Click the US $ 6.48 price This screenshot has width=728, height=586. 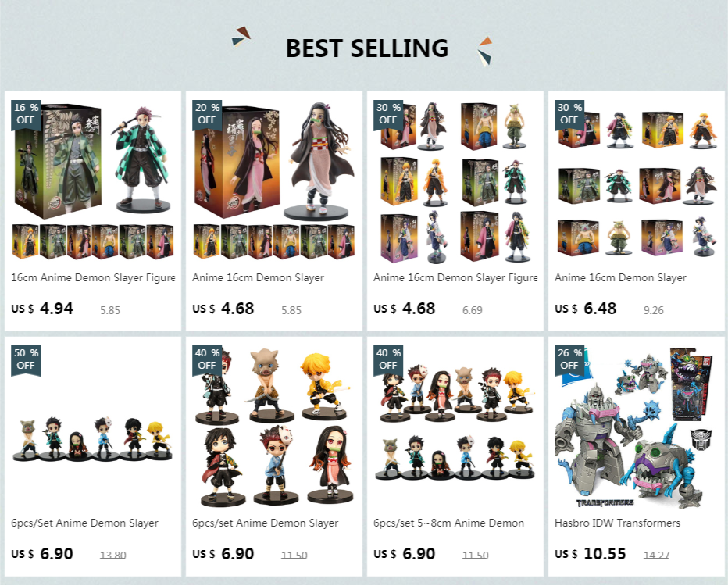[x=586, y=309]
